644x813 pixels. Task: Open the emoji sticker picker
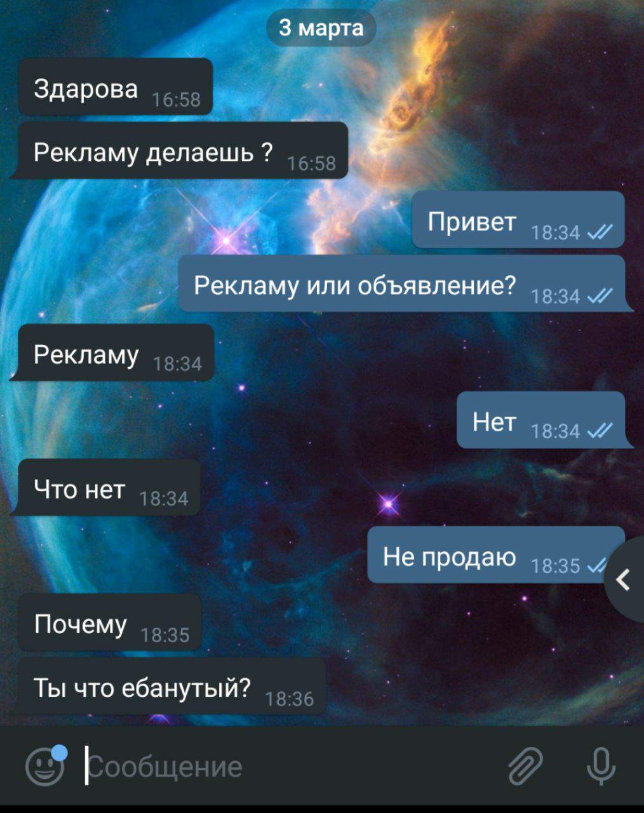click(45, 767)
